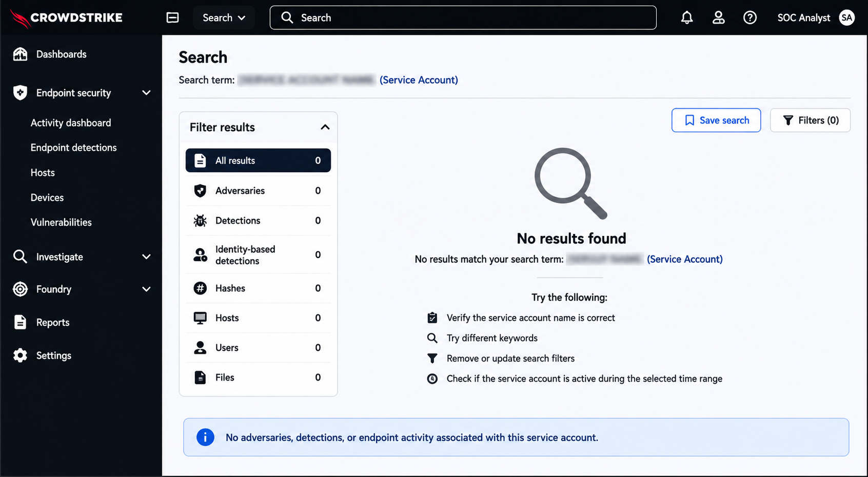Screen dimensions: 868x477
Task: Focus the top Search input field
Action: tap(463, 17)
